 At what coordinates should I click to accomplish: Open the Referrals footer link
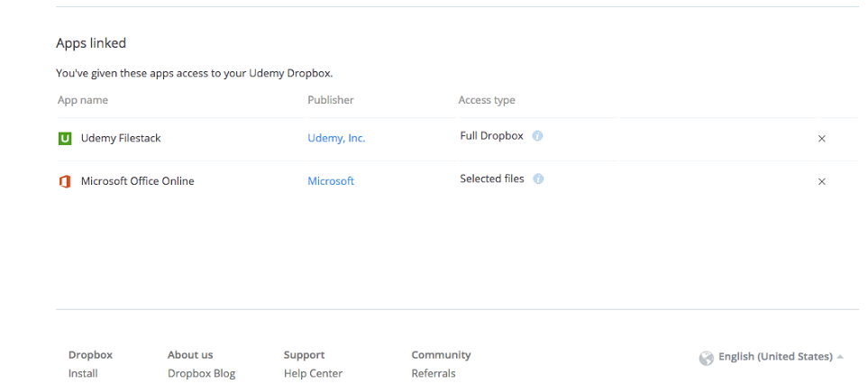434,373
